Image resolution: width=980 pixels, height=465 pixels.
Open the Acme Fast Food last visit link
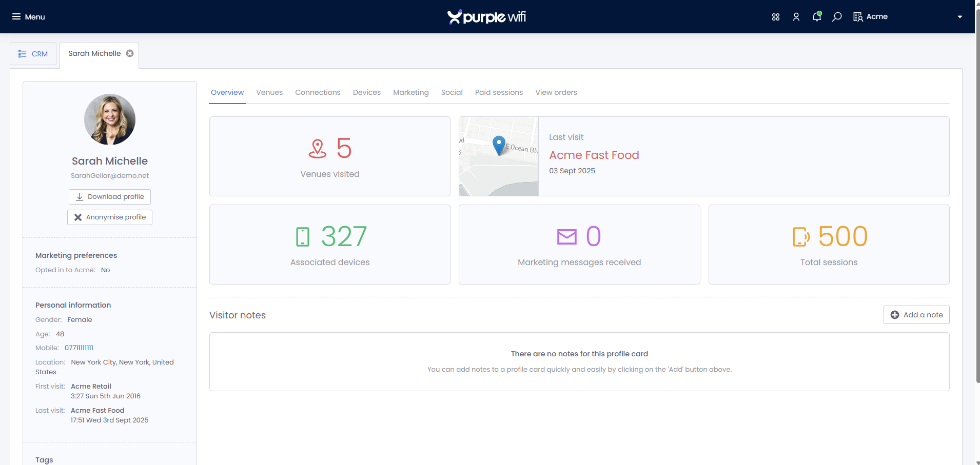tap(594, 155)
